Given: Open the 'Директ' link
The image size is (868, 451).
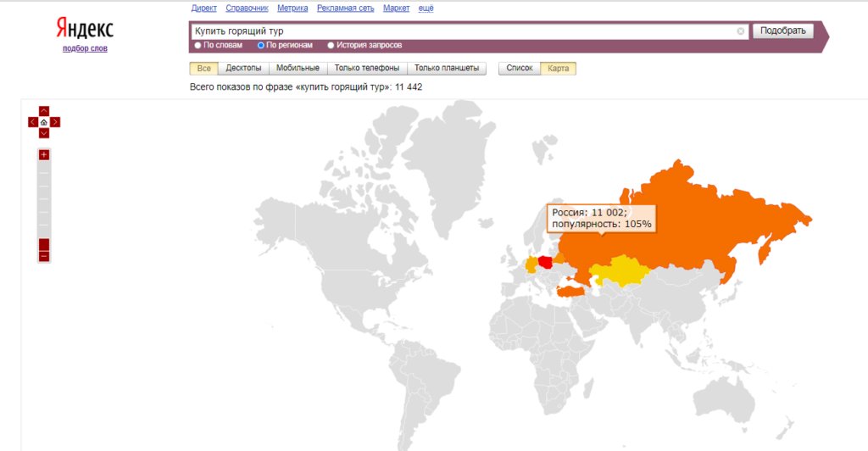Looking at the screenshot, I should click(x=203, y=8).
